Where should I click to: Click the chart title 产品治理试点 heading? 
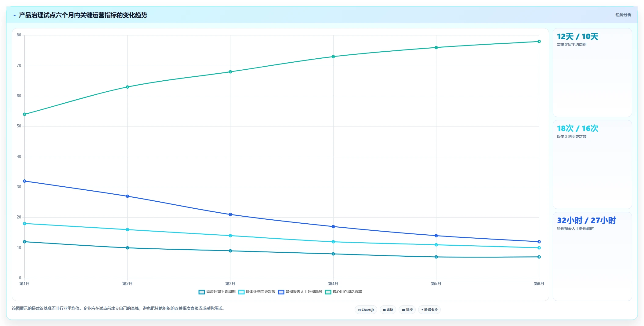(83, 15)
